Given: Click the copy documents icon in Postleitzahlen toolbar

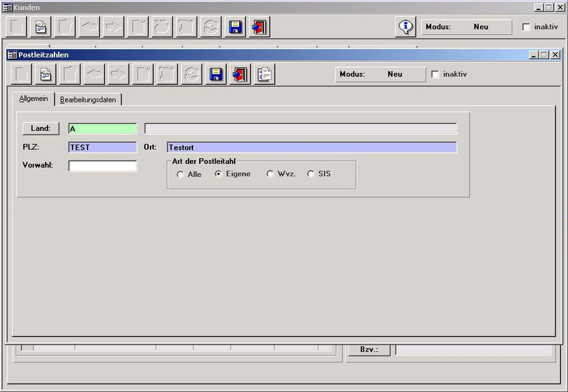Looking at the screenshot, I should click(264, 75).
